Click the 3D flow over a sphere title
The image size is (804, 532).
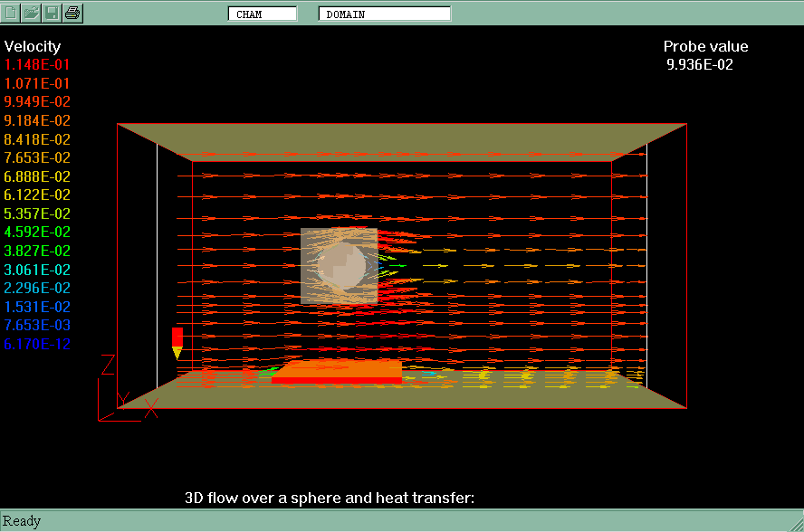(x=330, y=498)
